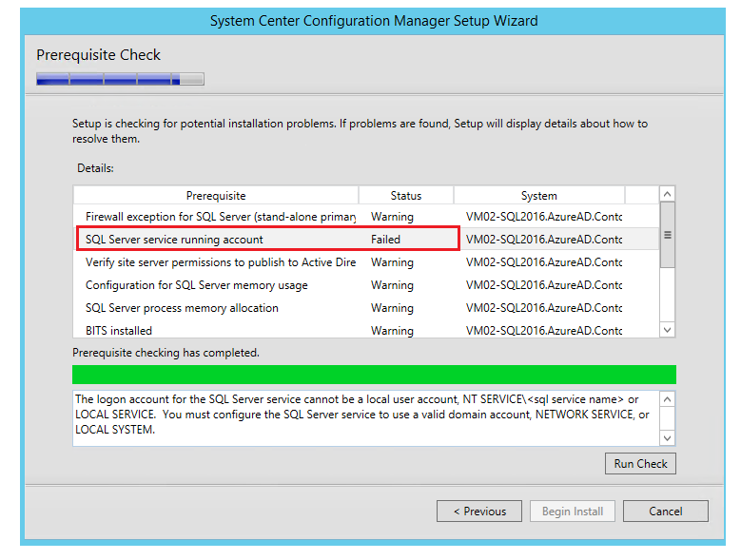Click the logon account error description text
Screen dimensions: 741x560
pyautogui.click(x=362, y=415)
